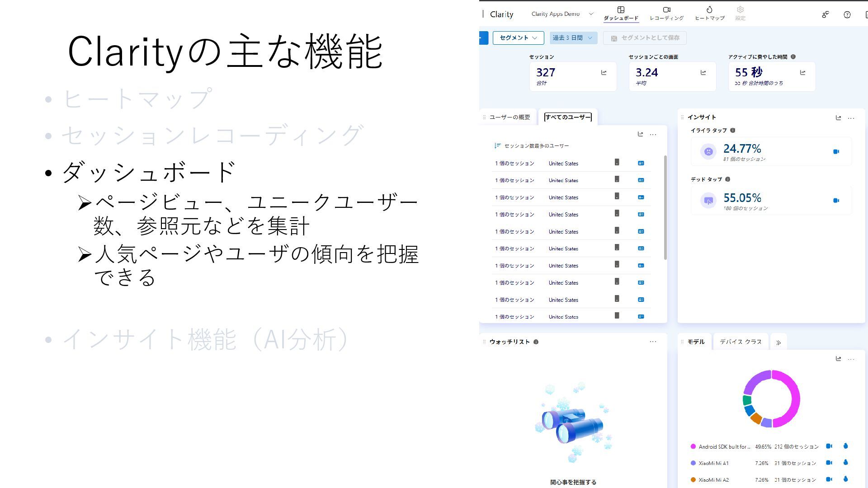Switch to the すべてのユーザー tab

click(x=568, y=117)
